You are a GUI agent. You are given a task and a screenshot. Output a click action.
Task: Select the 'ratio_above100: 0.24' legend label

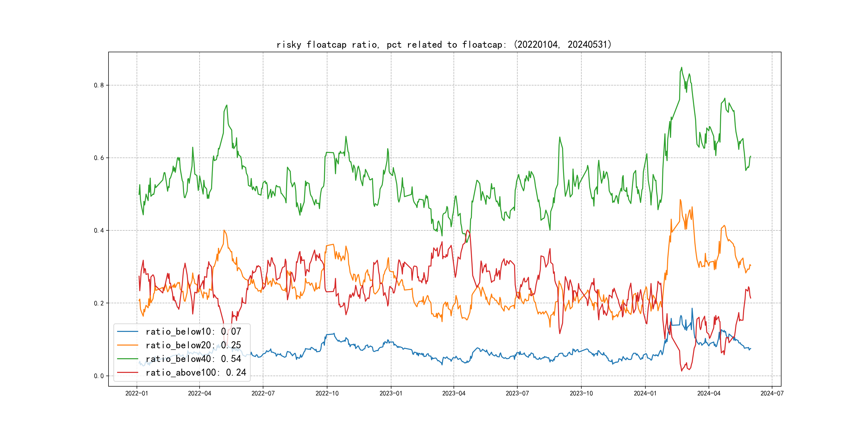point(196,372)
